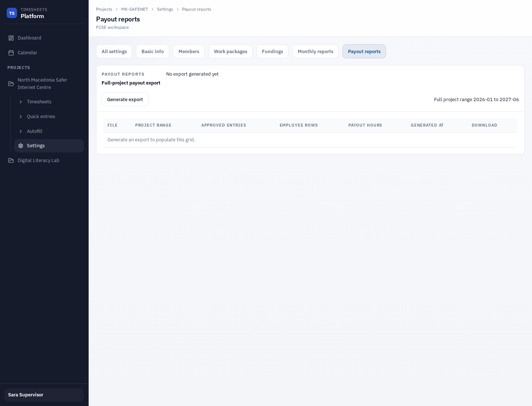The image size is (532, 406).
Task: Expand the Quick entries section
Action: pos(21,117)
